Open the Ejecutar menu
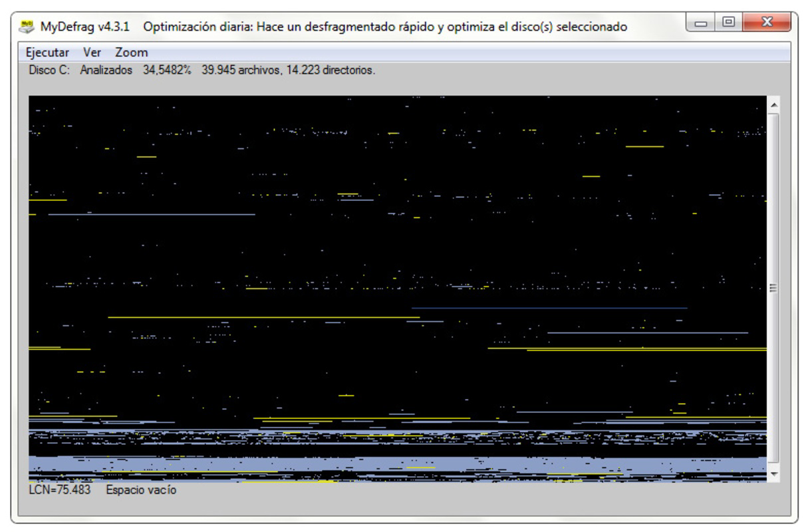 [47, 52]
